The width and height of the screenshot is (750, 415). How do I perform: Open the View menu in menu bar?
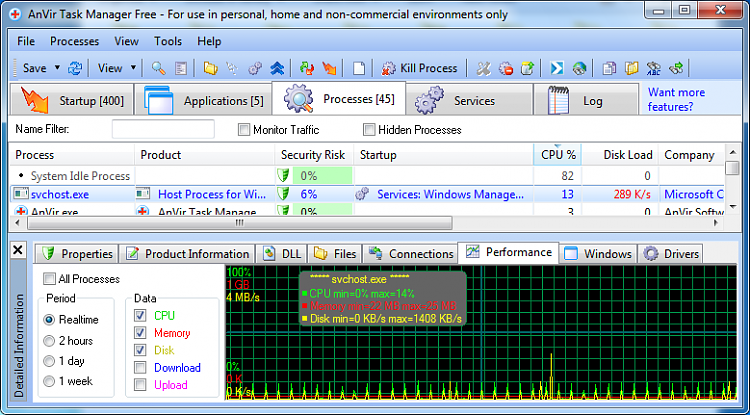(126, 41)
